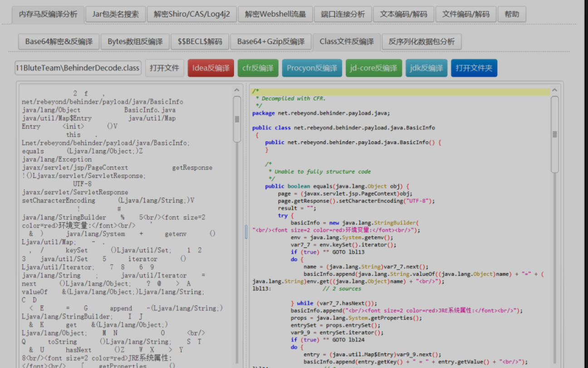Click right pane scroll-up arrow
The width and height of the screenshot is (588, 368).
[554, 90]
